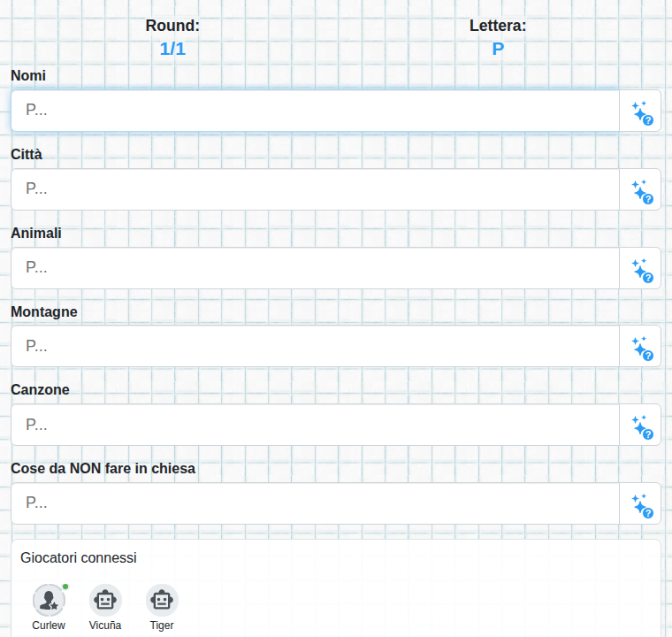Screen dimensions: 672x637
Task: Click the current letter P value
Action: coord(498,49)
